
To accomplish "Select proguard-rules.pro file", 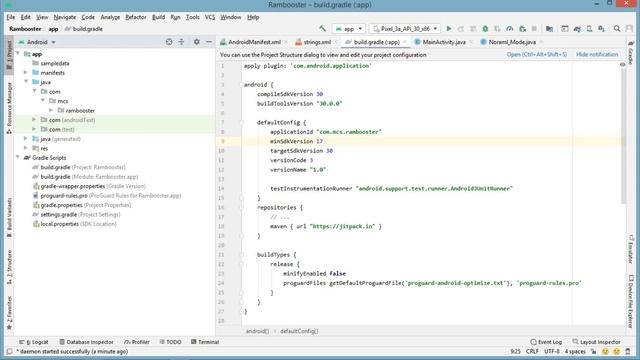I will [107, 196].
